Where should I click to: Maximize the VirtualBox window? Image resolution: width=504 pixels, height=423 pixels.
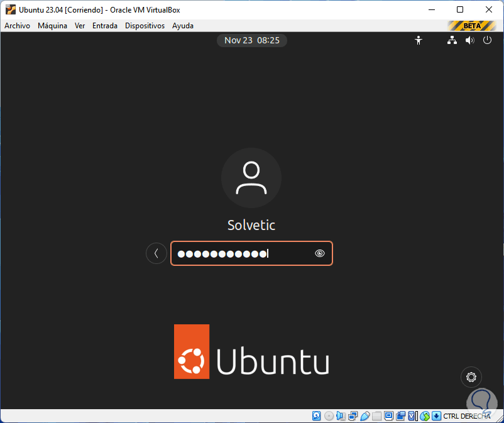(x=460, y=10)
